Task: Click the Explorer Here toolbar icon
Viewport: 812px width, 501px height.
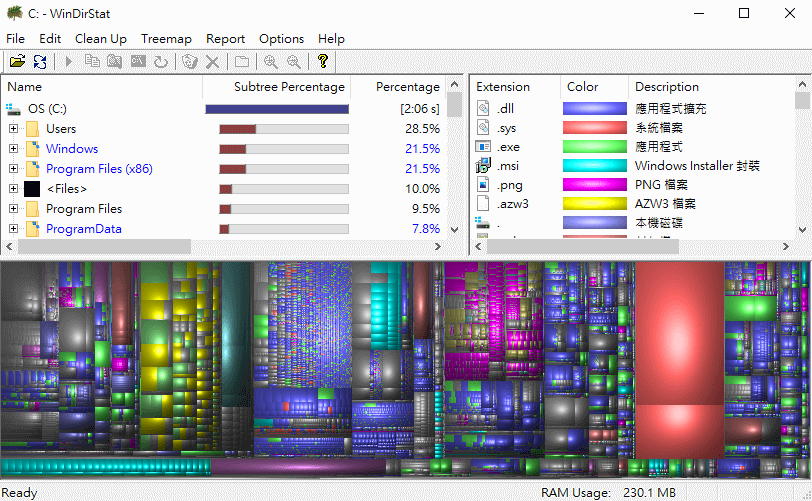Action: coord(114,62)
